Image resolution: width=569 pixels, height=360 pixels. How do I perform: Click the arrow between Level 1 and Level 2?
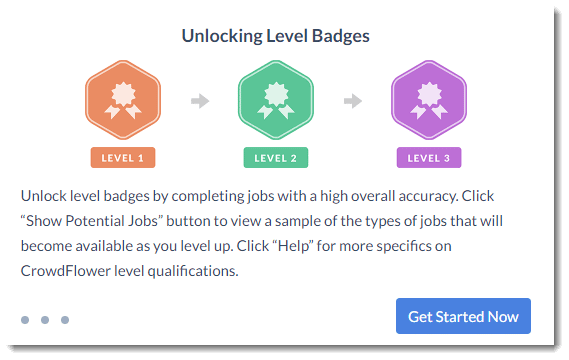(200, 101)
